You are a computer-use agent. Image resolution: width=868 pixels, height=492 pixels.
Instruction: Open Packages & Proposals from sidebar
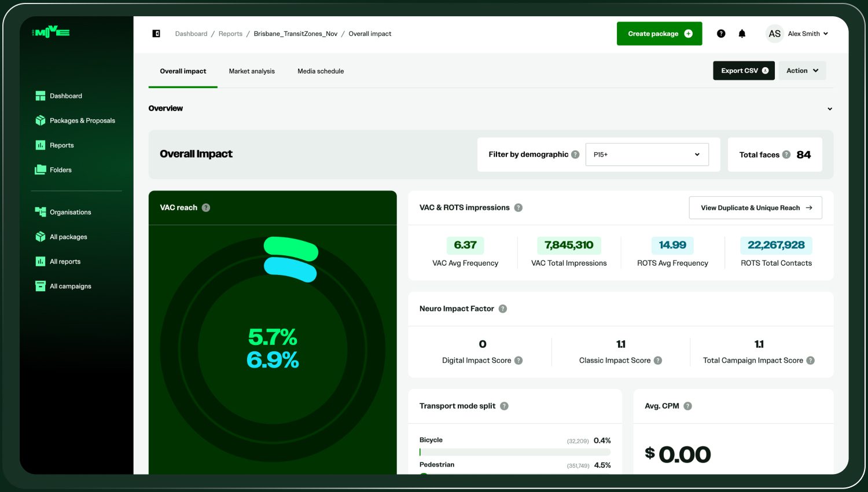(x=82, y=120)
